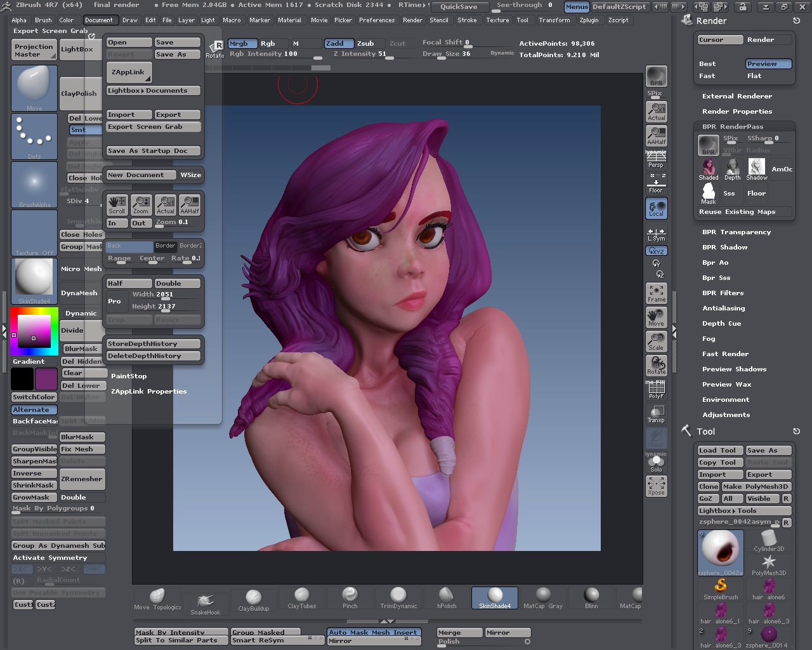
Task: Toggle the Transp transparency icon
Action: point(656,414)
